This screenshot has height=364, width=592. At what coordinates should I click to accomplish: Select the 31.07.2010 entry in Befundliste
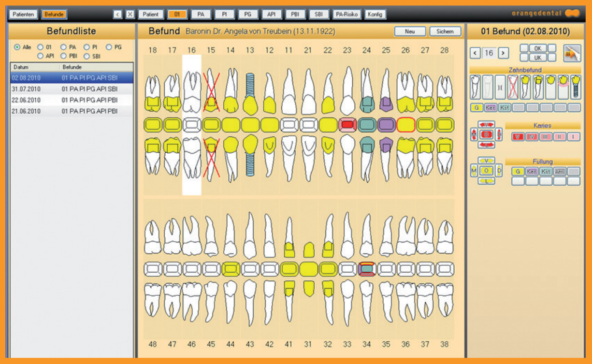[72, 89]
